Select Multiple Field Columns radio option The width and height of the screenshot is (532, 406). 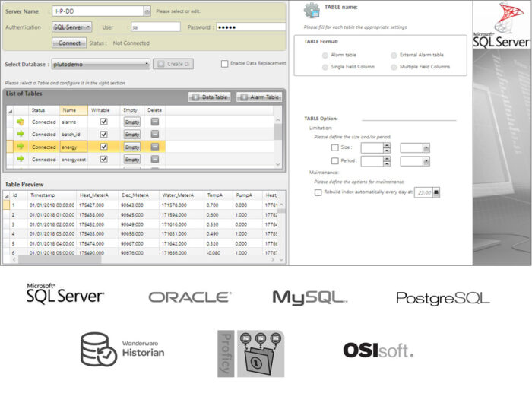tap(394, 67)
